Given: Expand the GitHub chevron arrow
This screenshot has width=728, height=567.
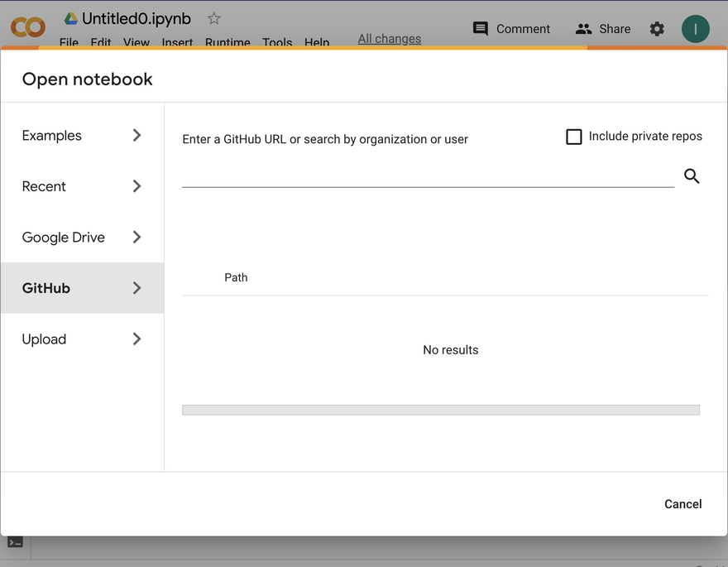Looking at the screenshot, I should click(136, 288).
